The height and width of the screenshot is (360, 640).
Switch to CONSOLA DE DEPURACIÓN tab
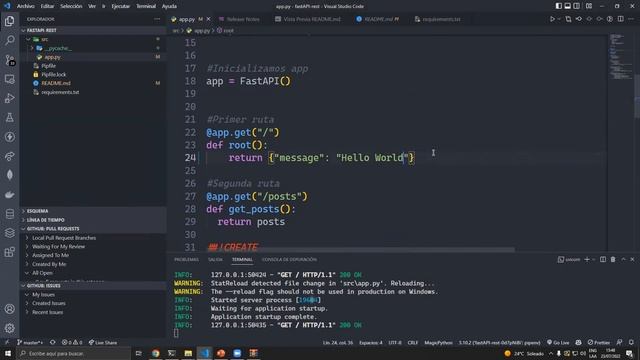289,260
